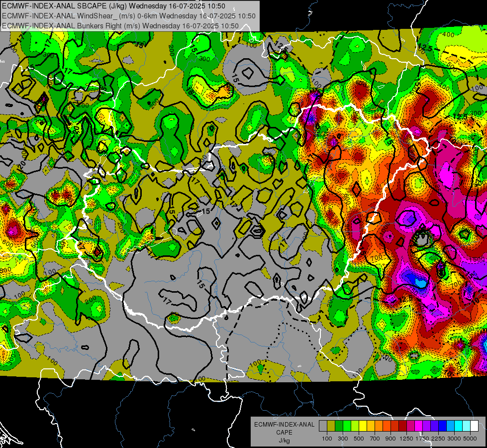Click the Bunkers Right (m/s) title line

coord(120,26)
